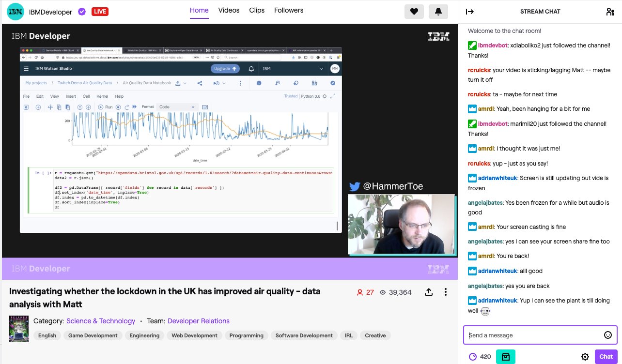The width and height of the screenshot is (622, 364).
Task: Open the notebook Kernel menu
Action: (102, 96)
